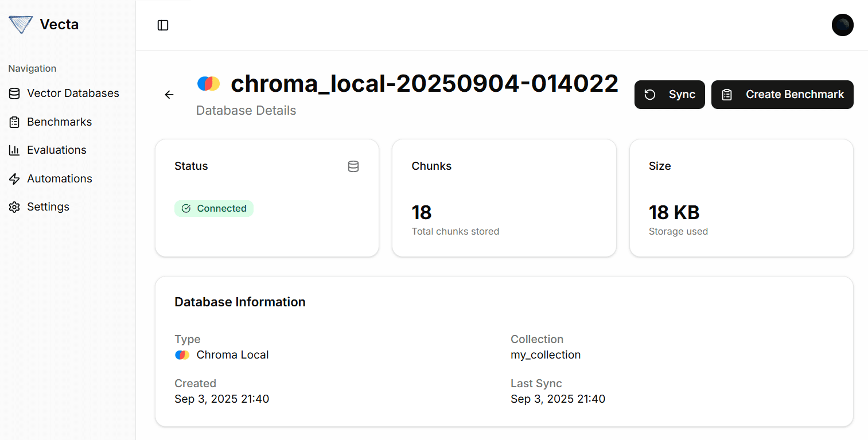Click the Benchmarks clipboard icon
The image size is (868, 440).
click(14, 122)
